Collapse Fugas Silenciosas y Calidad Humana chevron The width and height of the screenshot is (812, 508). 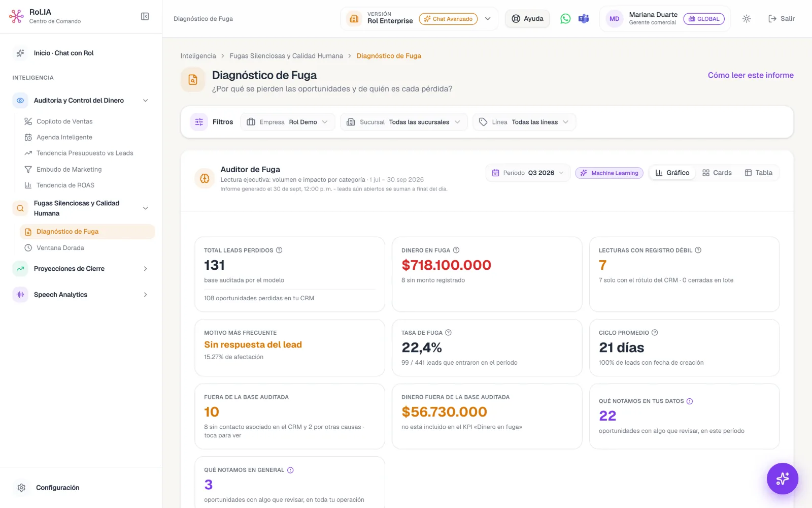point(146,208)
